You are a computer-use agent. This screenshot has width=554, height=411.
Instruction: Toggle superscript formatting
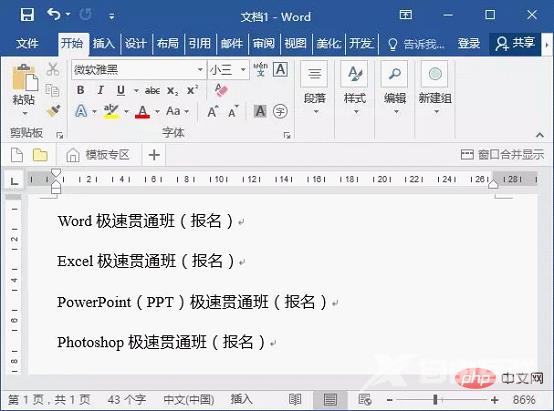click(192, 90)
